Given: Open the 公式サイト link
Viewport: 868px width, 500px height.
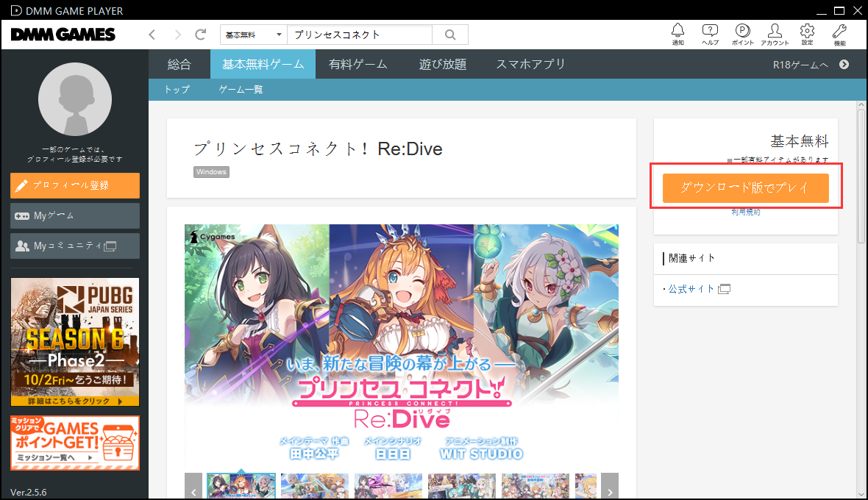Looking at the screenshot, I should (691, 289).
